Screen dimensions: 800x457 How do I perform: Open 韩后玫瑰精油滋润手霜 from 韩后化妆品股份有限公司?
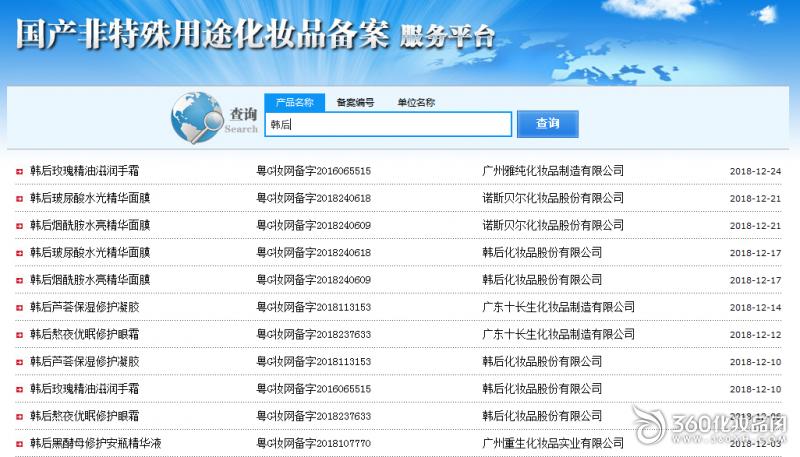[84, 389]
